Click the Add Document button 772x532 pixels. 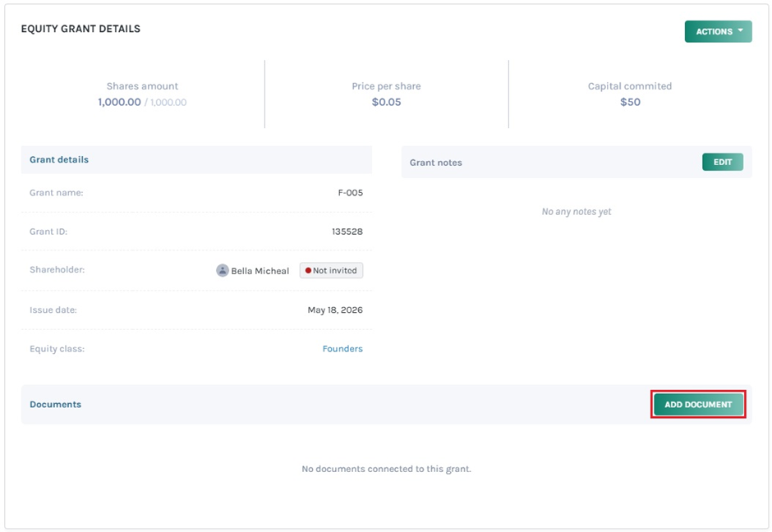698,405
